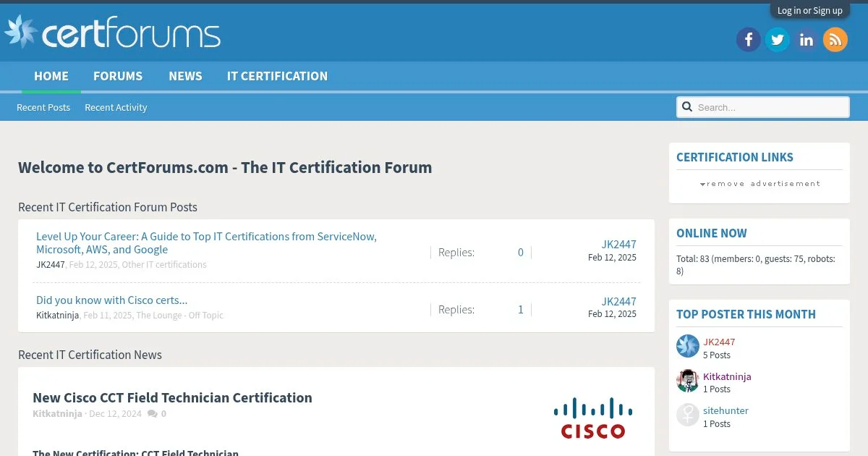Open the RSS feed icon
Viewport: 868px width, 456px height.
point(835,39)
